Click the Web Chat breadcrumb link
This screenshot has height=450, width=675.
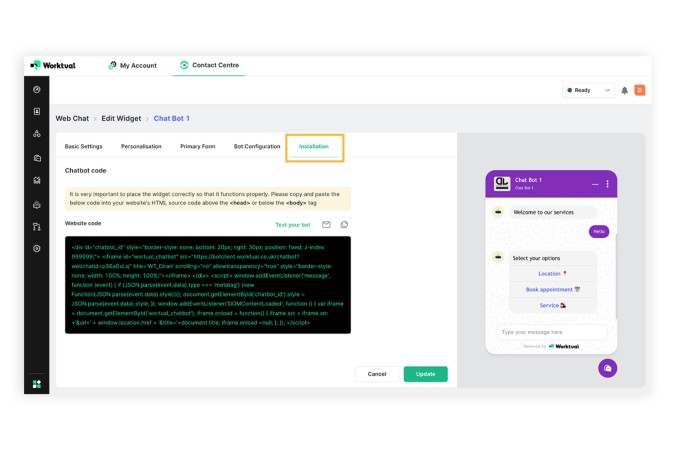(72, 118)
